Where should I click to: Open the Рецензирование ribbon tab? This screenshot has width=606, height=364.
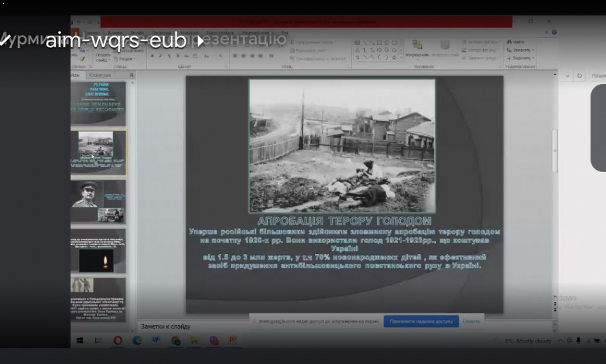pyautogui.click(x=257, y=33)
